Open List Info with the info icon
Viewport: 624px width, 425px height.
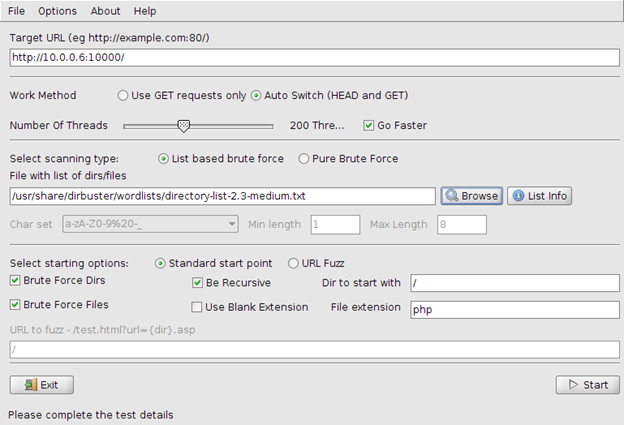[540, 196]
